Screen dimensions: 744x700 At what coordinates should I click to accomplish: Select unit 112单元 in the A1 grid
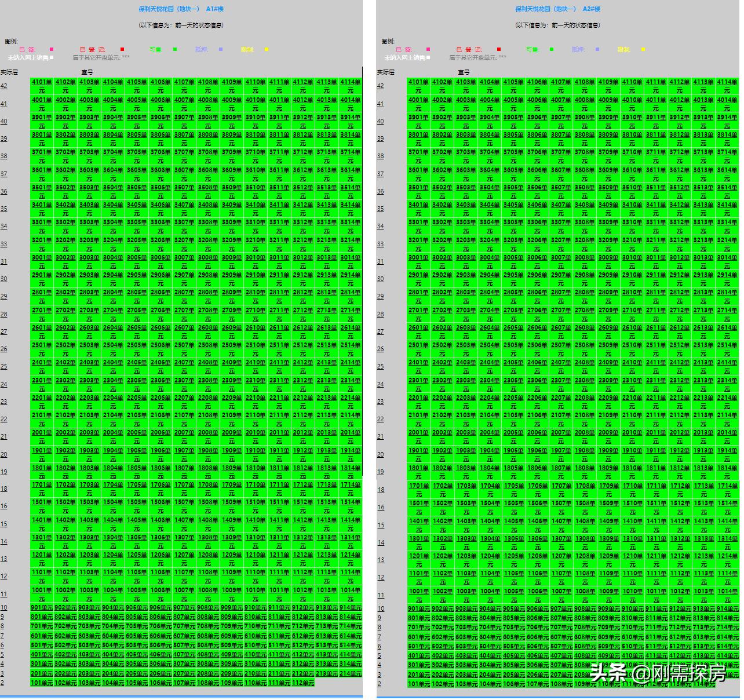[302, 683]
